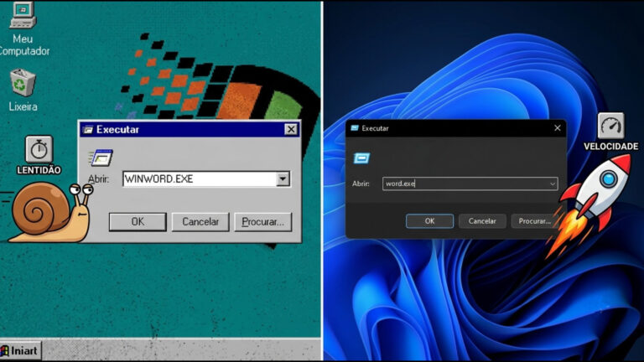Click Cancelar in the retro Executar dialog
This screenshot has width=644, height=362.
(x=200, y=222)
